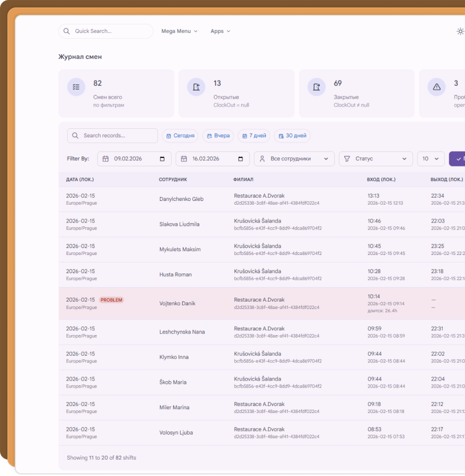The height and width of the screenshot is (476, 465).
Task: Click the warning triangle problems icon
Action: click(x=437, y=87)
